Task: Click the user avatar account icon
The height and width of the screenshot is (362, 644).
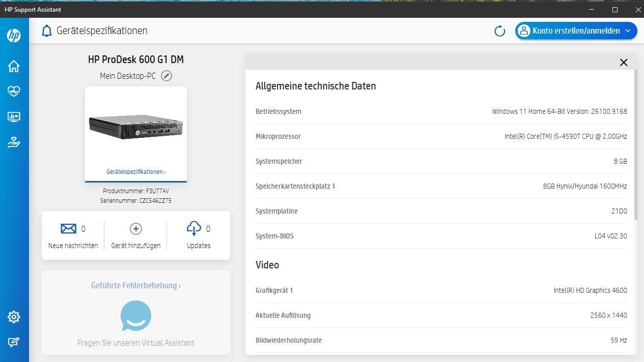Action: (523, 31)
